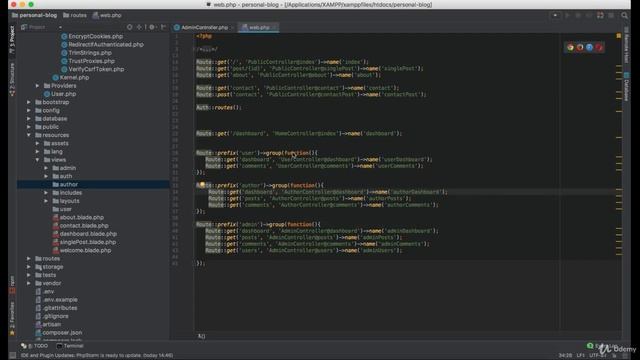The width and height of the screenshot is (640, 360).
Task: Click the tool window quick access icon
Action: point(13,356)
